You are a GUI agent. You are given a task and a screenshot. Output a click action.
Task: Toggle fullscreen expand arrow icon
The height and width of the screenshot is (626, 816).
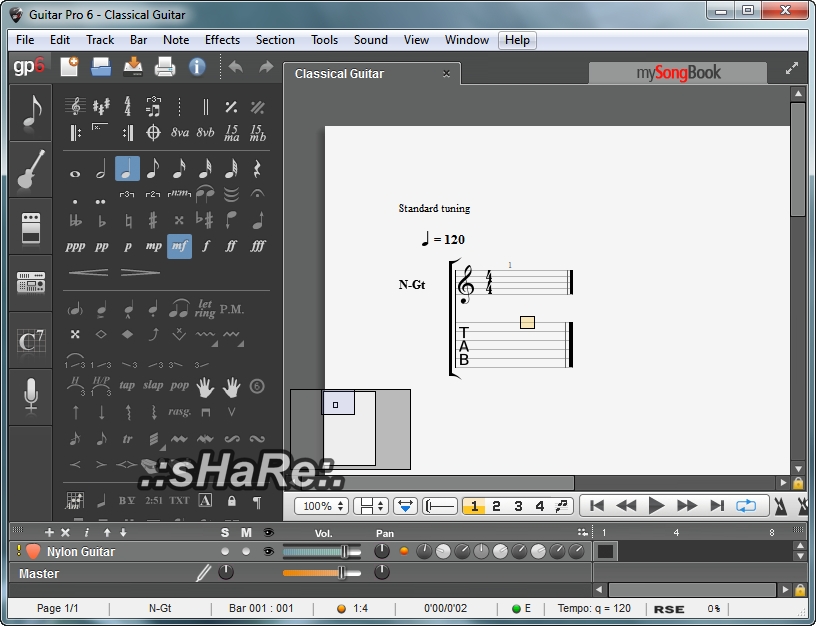point(792,68)
